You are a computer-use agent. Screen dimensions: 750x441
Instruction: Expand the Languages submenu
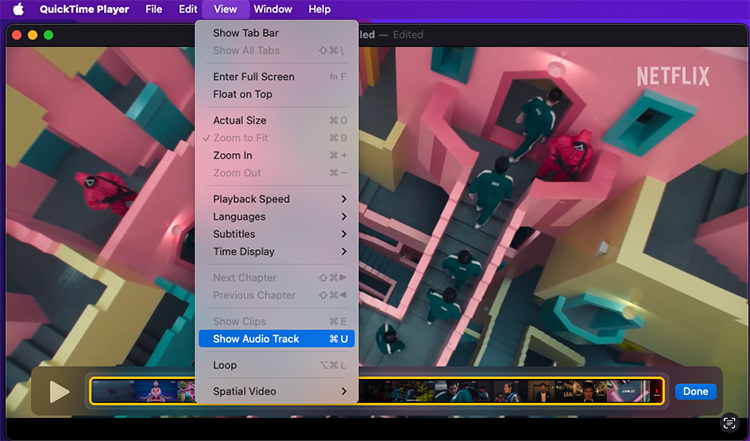(276, 217)
